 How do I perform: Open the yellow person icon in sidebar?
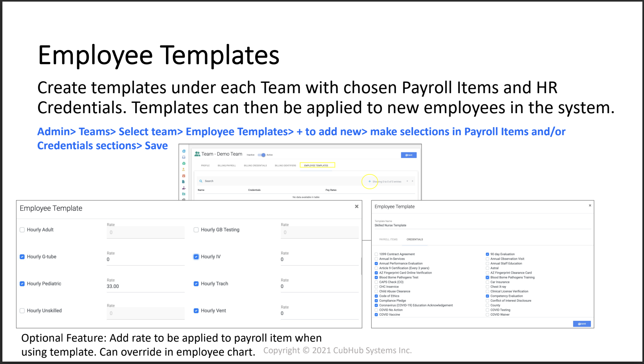point(184,170)
